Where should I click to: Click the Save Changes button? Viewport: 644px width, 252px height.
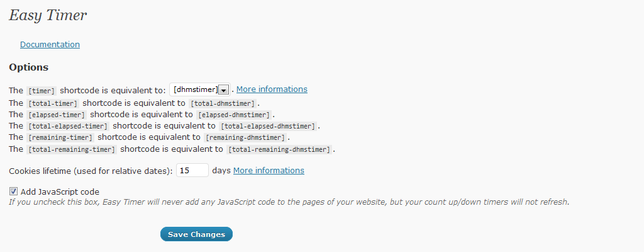click(196, 234)
